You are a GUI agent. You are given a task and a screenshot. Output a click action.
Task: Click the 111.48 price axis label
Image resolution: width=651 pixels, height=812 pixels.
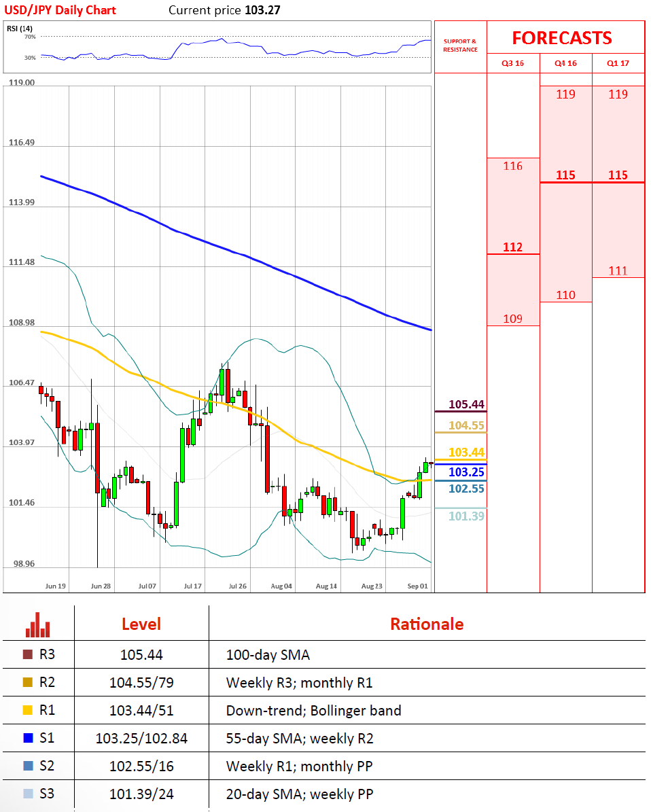tap(22, 262)
